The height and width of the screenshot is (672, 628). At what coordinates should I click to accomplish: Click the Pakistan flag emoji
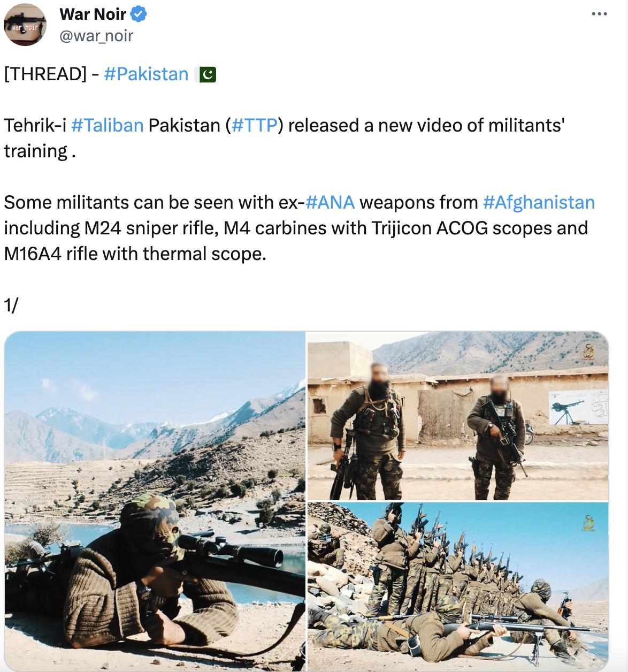pyautogui.click(x=208, y=74)
